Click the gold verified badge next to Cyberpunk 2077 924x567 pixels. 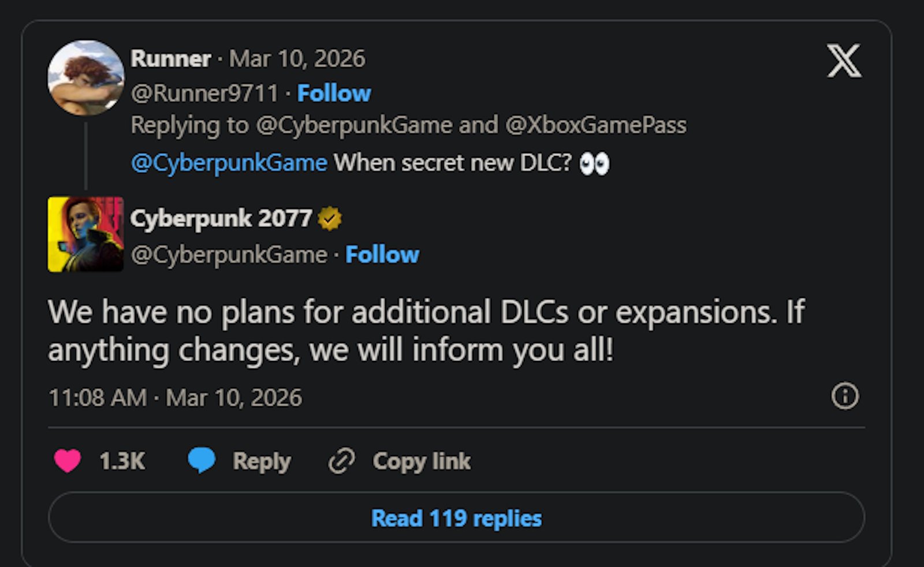click(x=327, y=218)
